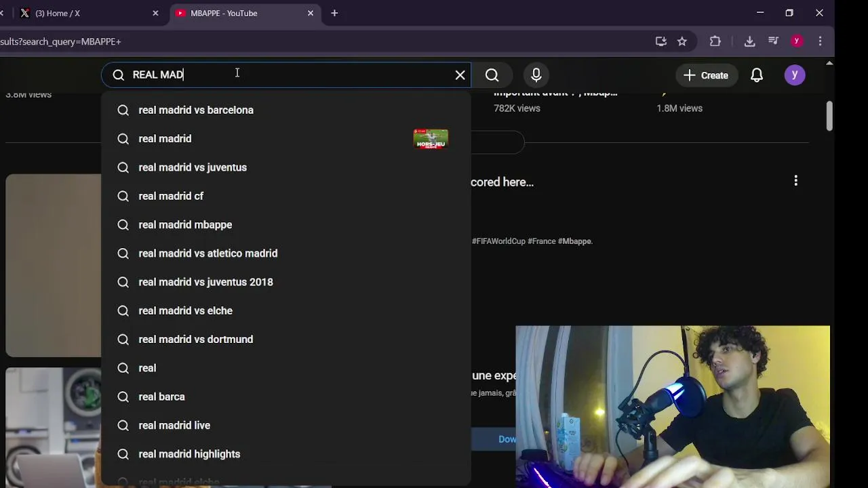Bookmark this page with star icon
Image resolution: width=868 pixels, height=488 pixels.
pos(682,41)
